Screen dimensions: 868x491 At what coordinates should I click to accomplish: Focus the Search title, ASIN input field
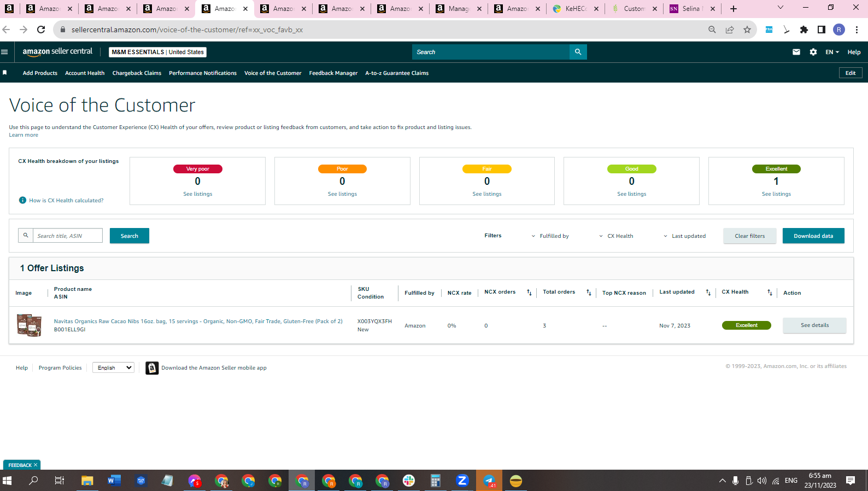[68, 236]
